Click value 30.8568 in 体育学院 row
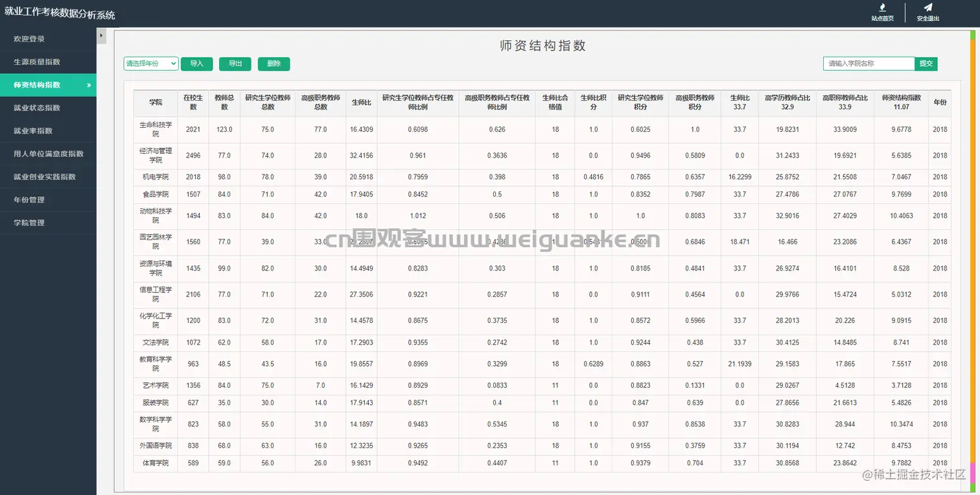The width and height of the screenshot is (980, 495). [787, 463]
